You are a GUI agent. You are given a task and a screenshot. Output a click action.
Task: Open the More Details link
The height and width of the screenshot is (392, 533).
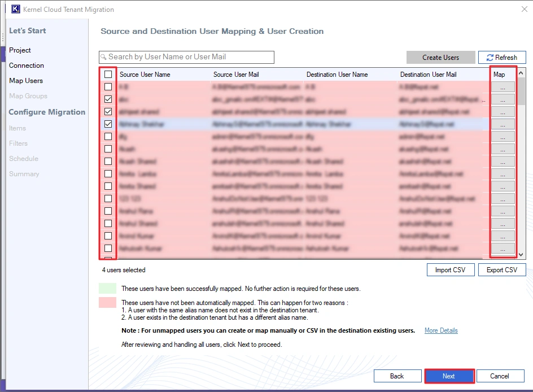coord(440,330)
